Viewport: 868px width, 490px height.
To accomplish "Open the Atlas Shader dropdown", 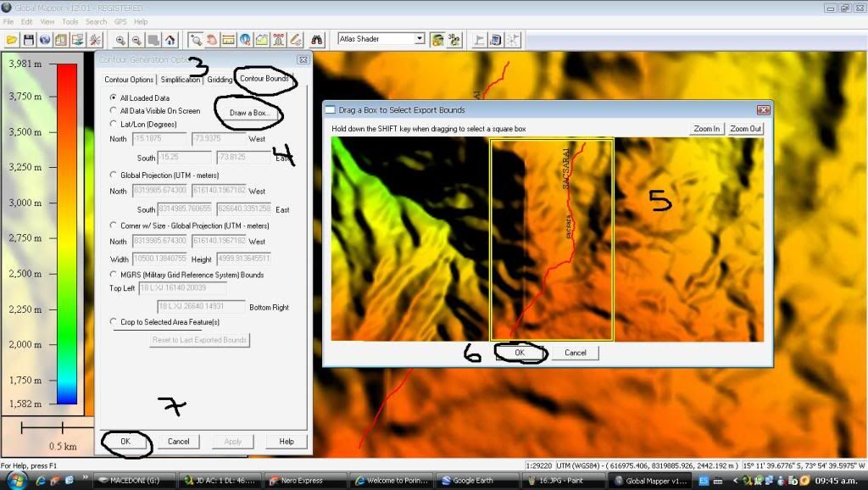I will click(x=420, y=39).
